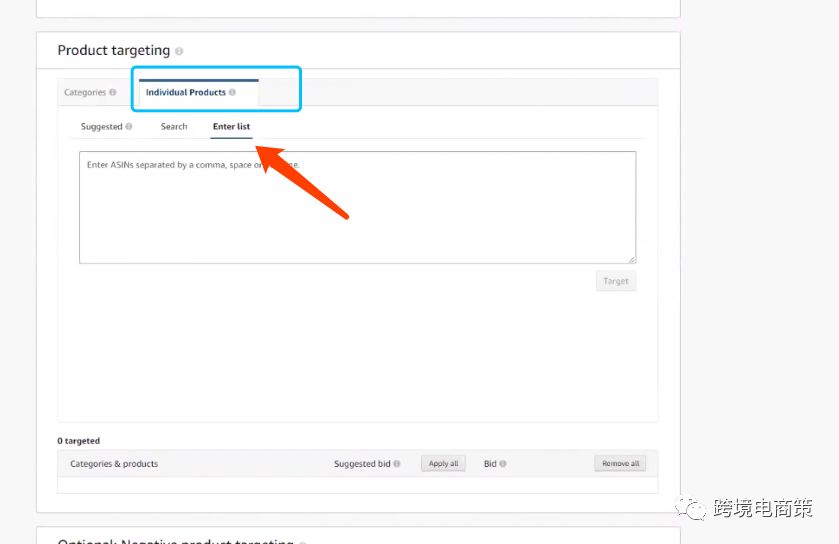Image resolution: width=839 pixels, height=544 pixels.
Task: Click the '0 targeted' count text
Action: pos(79,441)
